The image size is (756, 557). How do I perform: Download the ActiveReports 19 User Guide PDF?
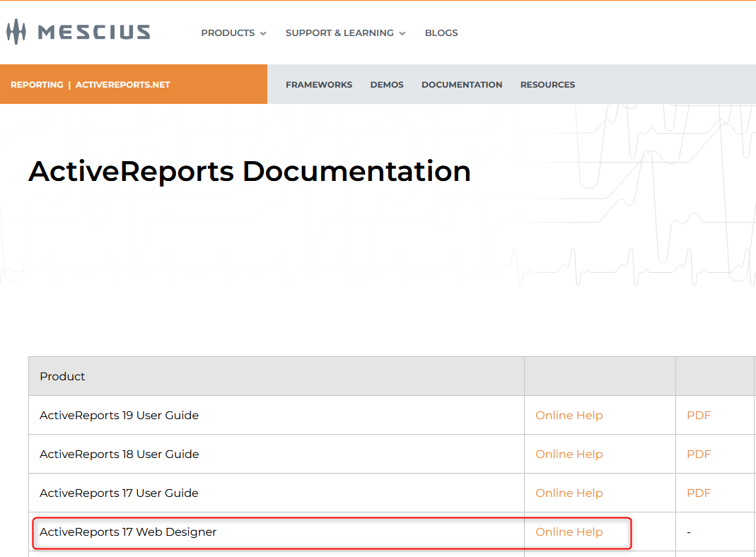pyautogui.click(x=698, y=416)
